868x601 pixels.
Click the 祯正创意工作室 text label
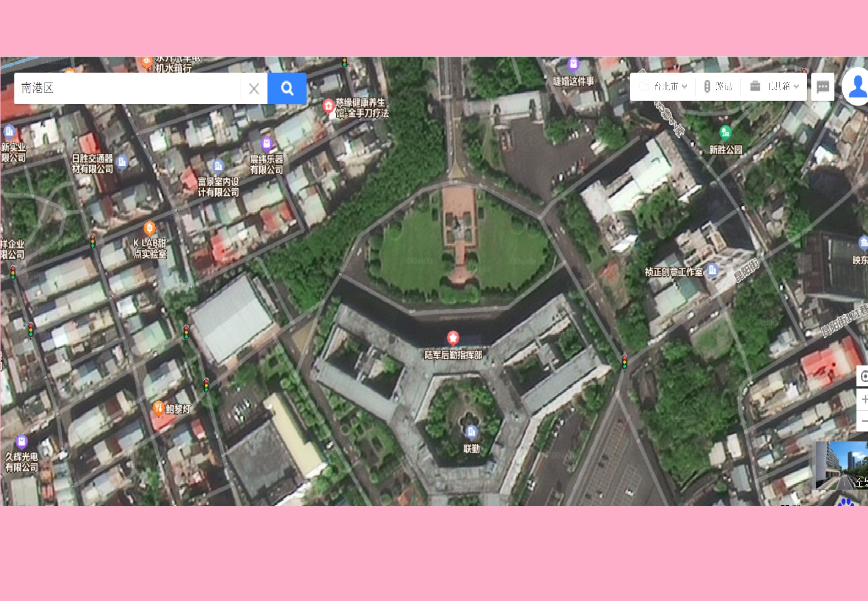[674, 272]
